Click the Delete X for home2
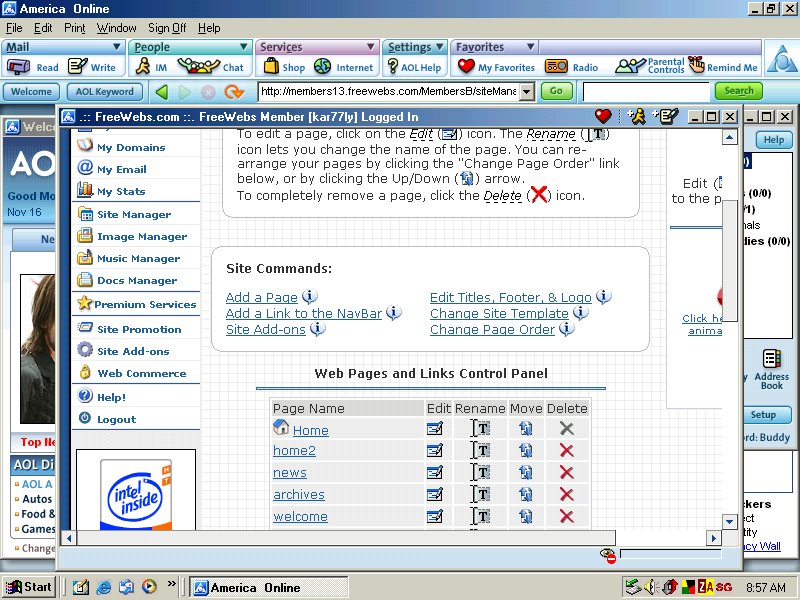Image resolution: width=800 pixels, height=600 pixels. pos(566,451)
